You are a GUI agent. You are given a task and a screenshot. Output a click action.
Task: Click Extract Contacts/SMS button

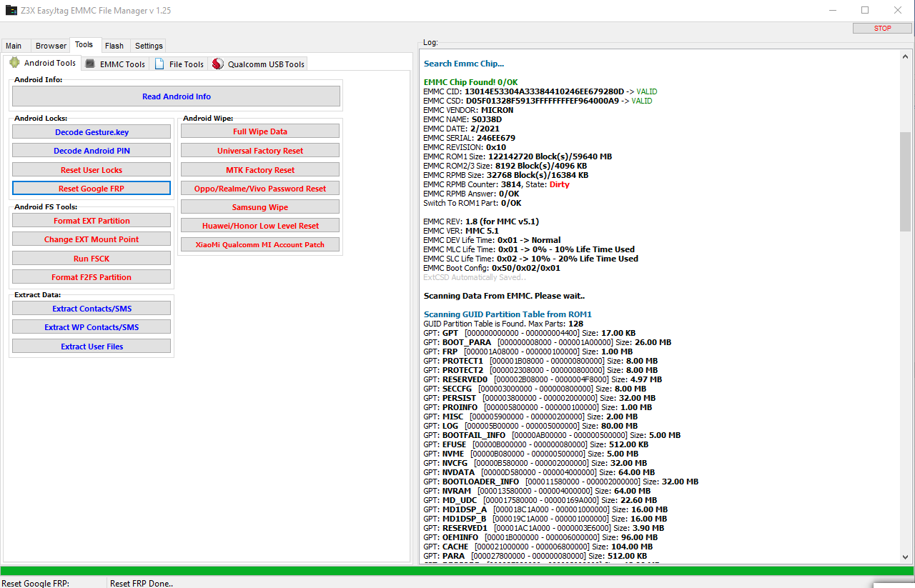(91, 309)
